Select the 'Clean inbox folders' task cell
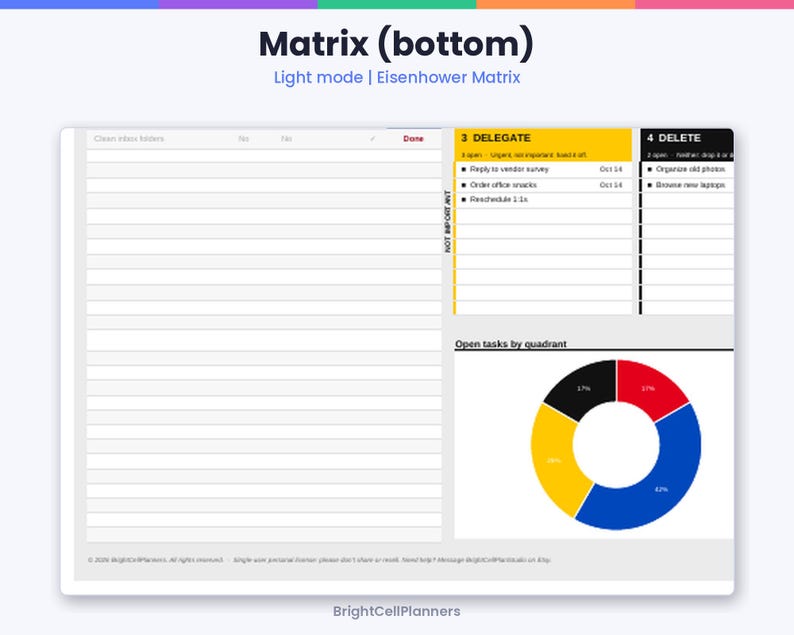This screenshot has height=635, width=794. point(129,139)
